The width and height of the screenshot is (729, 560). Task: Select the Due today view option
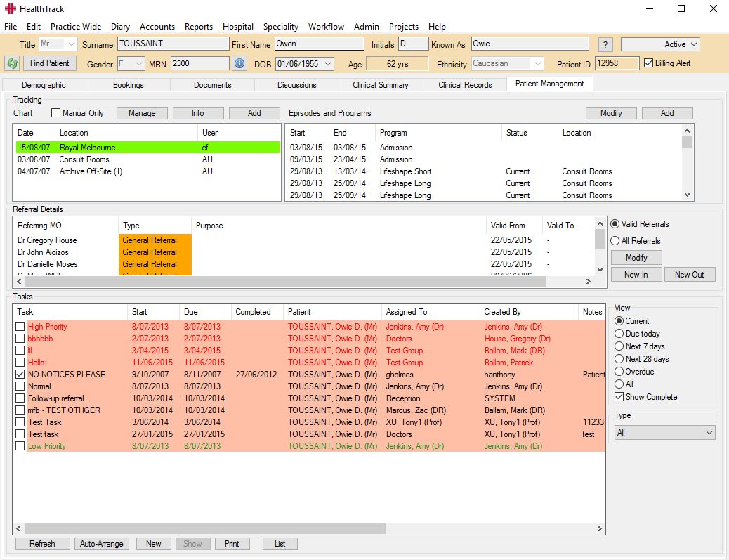click(x=619, y=334)
